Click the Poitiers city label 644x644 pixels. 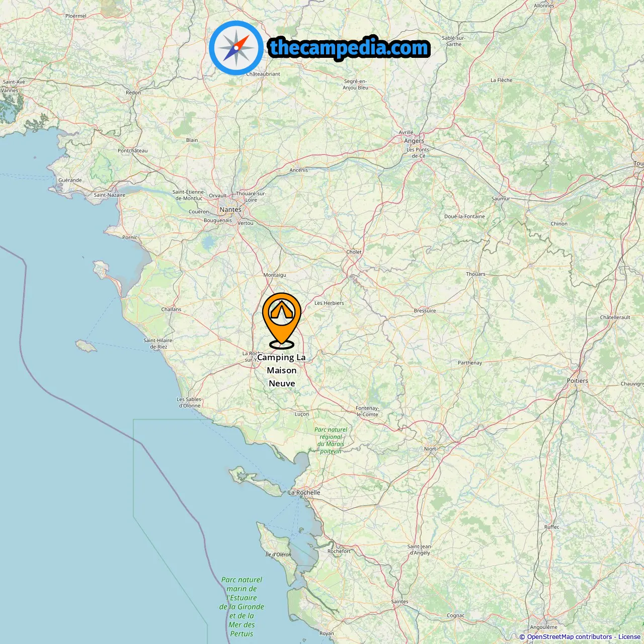578,381
